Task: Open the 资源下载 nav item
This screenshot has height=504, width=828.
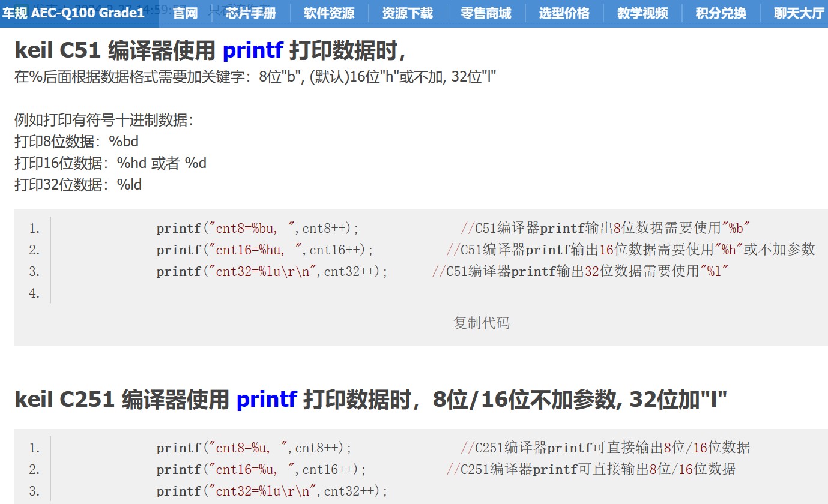Action: tap(408, 13)
